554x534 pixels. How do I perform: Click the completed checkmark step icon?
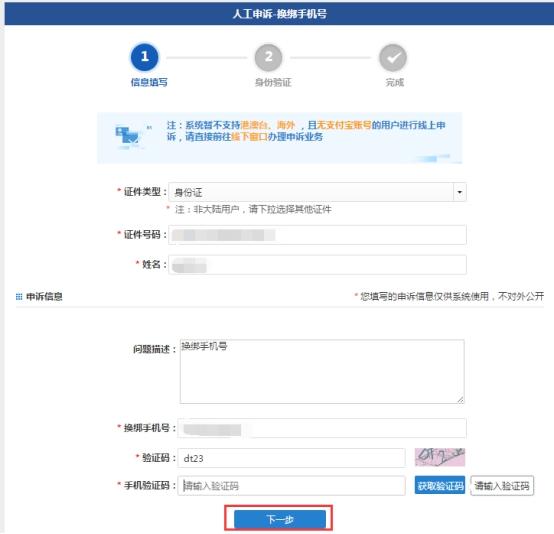(x=393, y=58)
